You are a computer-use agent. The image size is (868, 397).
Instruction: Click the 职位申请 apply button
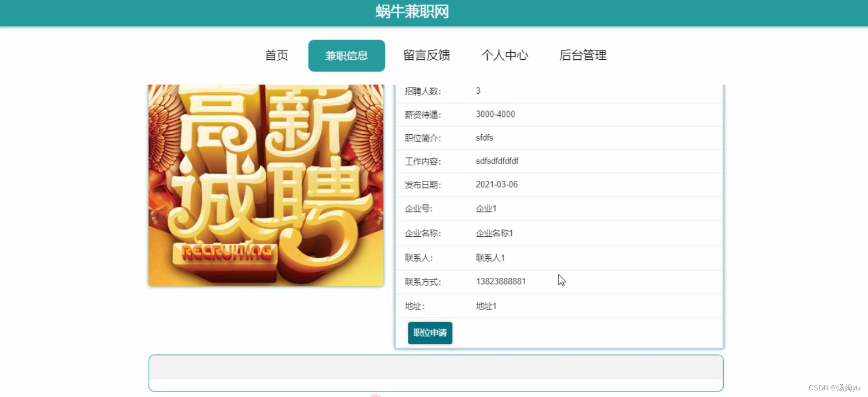coord(430,333)
